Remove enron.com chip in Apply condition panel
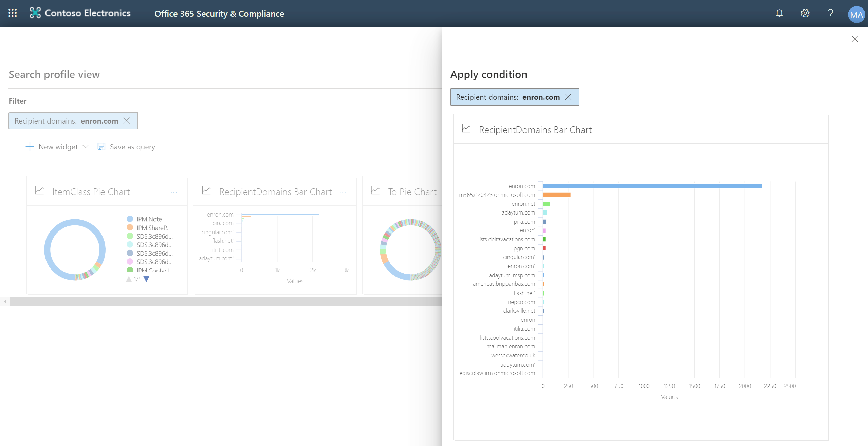868x446 pixels. (568, 97)
